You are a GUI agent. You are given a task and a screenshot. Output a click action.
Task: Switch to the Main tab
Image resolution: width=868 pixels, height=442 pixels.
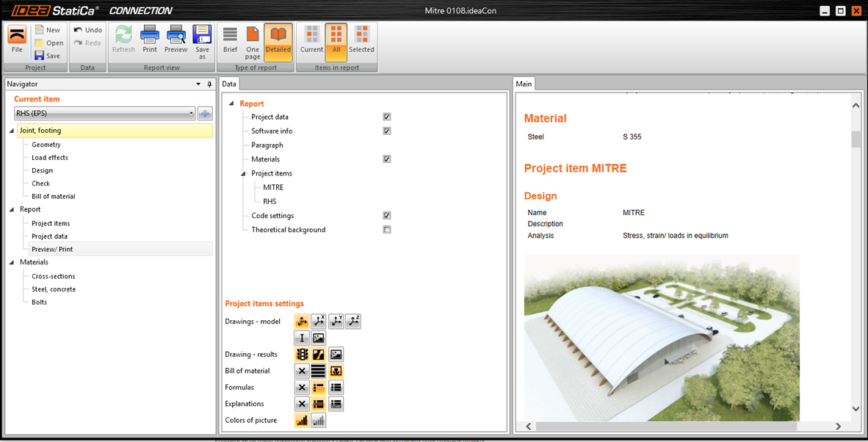[524, 84]
